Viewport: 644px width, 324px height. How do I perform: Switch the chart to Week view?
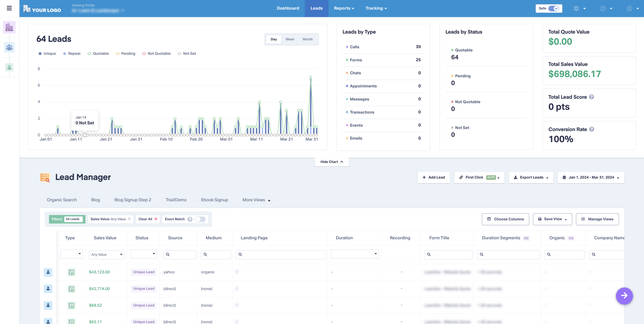pyautogui.click(x=290, y=39)
